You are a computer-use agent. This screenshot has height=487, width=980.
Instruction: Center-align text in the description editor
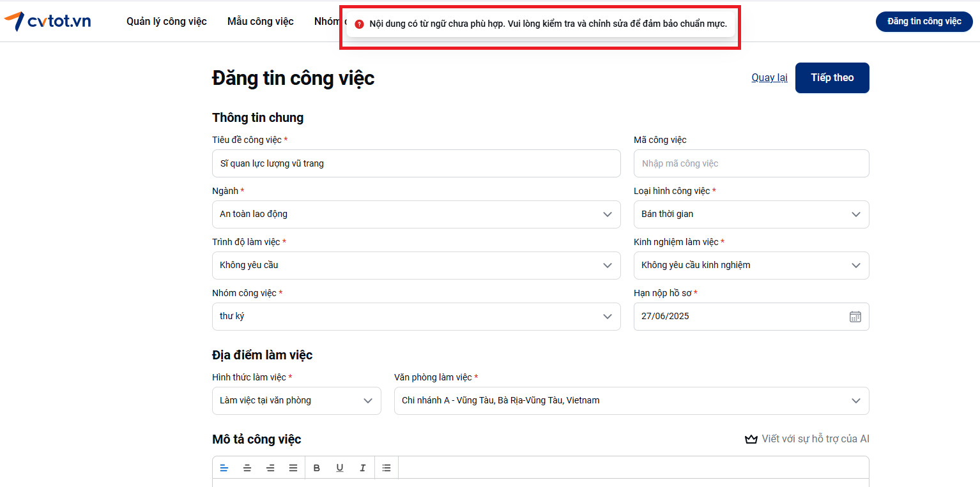tap(247, 468)
